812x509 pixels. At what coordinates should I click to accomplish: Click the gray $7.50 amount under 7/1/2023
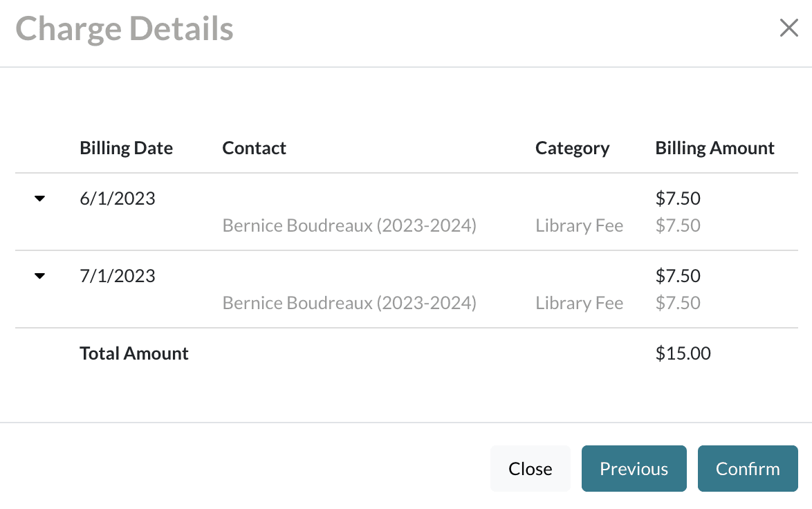pyautogui.click(x=678, y=303)
